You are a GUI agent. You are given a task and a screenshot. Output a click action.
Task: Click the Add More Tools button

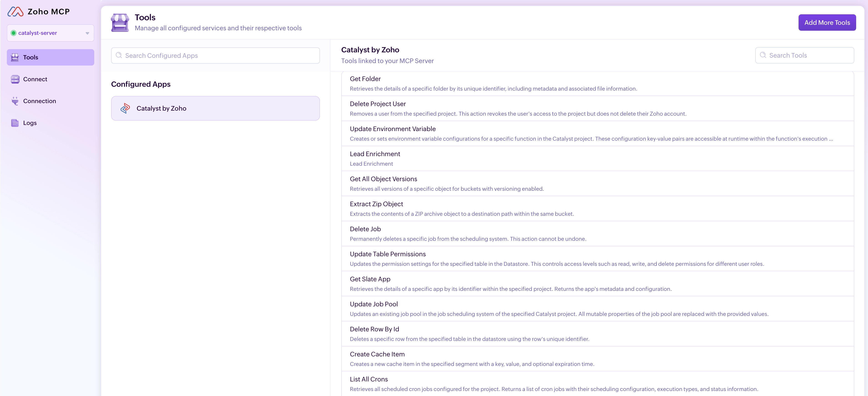(x=827, y=23)
